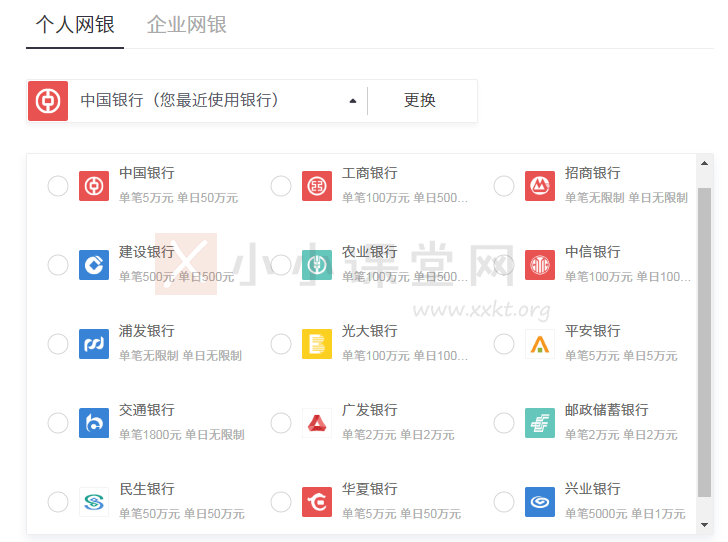The width and height of the screenshot is (728, 542).
Task: Select the 光大银行 radio button
Action: click(281, 344)
